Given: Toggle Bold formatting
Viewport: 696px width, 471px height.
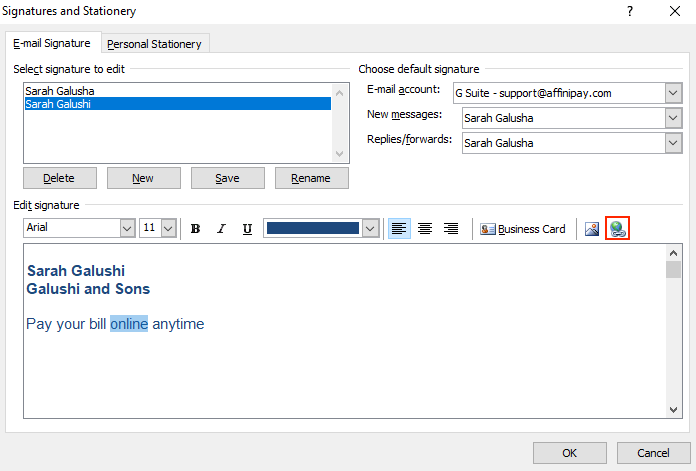Looking at the screenshot, I should 196,229.
